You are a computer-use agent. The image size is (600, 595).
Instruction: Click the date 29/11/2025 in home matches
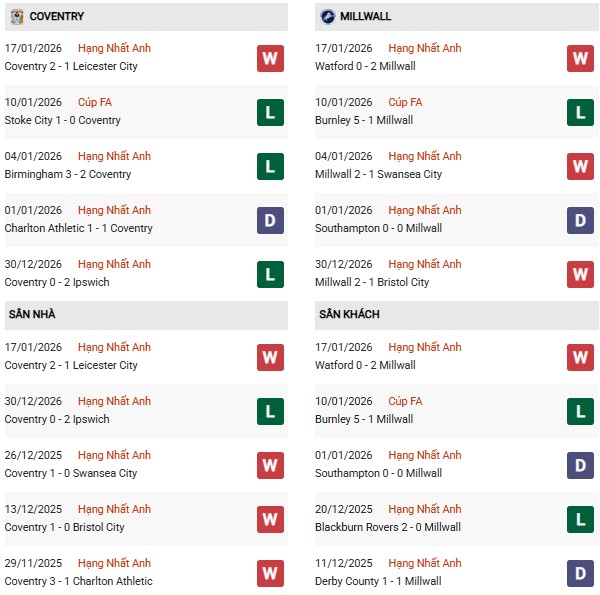coord(33,563)
